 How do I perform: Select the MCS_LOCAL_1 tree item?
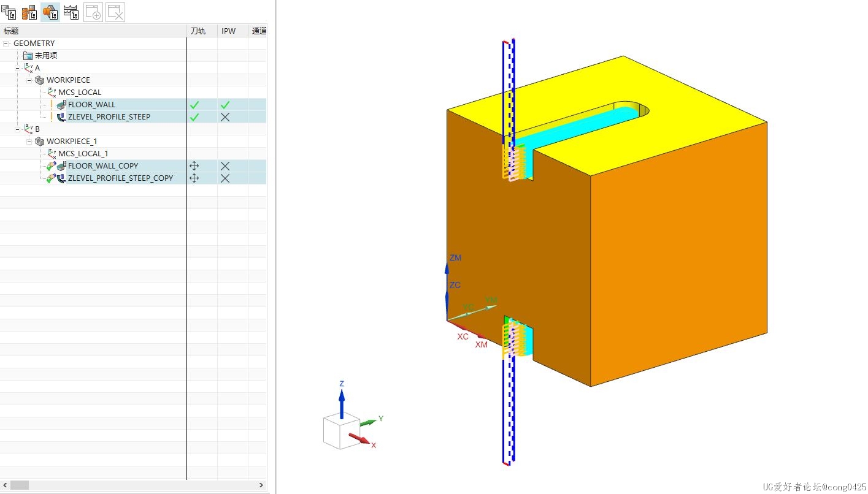pyautogui.click(x=83, y=154)
